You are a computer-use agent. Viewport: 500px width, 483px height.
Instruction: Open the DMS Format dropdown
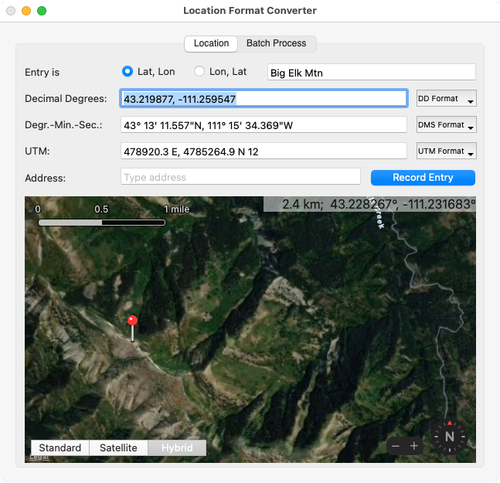click(x=446, y=125)
